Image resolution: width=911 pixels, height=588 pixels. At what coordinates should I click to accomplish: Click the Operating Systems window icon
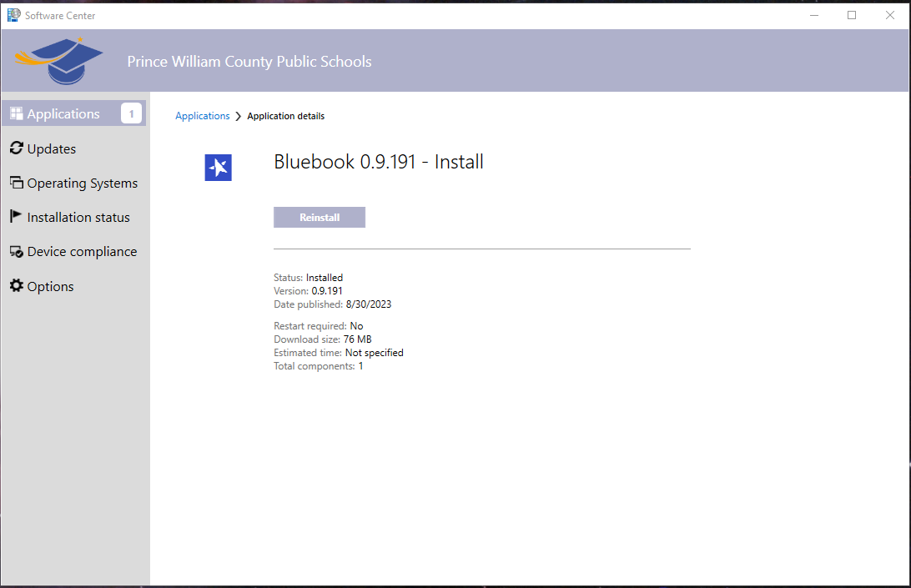pyautogui.click(x=17, y=183)
